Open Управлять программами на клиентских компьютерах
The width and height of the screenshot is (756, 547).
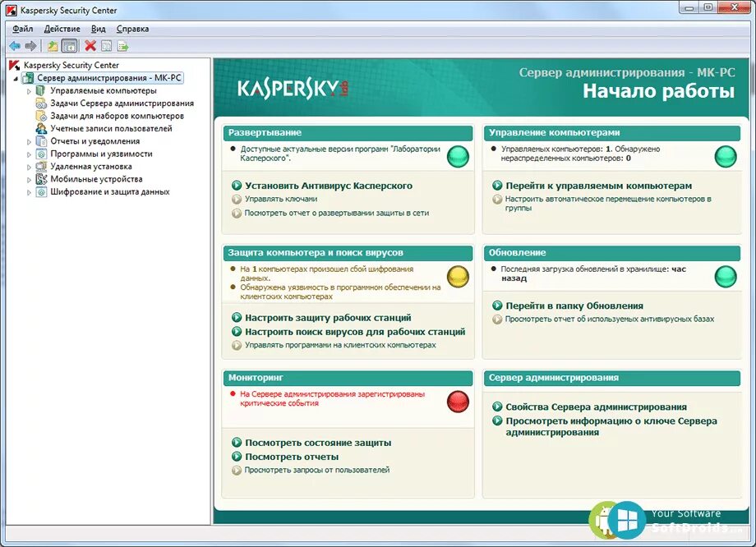click(340, 345)
